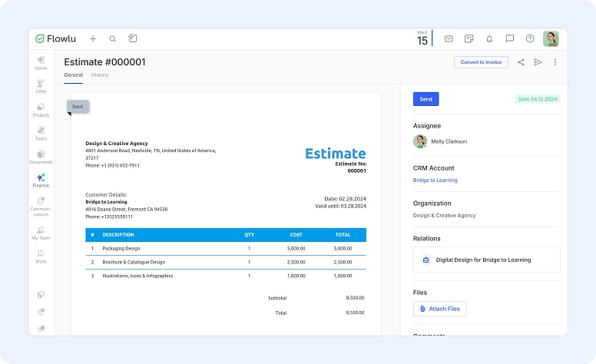The height and width of the screenshot is (364, 596).
Task: Click the paper plane send icon
Action: tap(538, 62)
